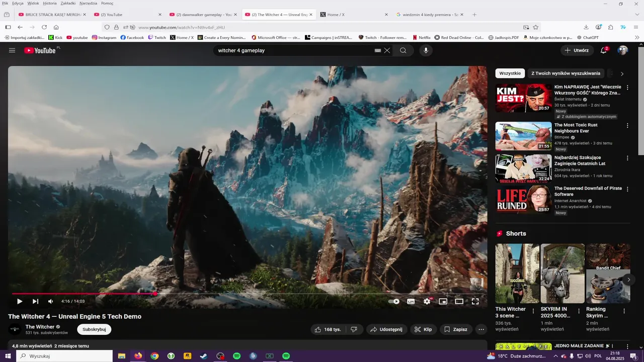The height and width of the screenshot is (362, 644).
Task: Open the Historia menu
Action: coord(50,3)
